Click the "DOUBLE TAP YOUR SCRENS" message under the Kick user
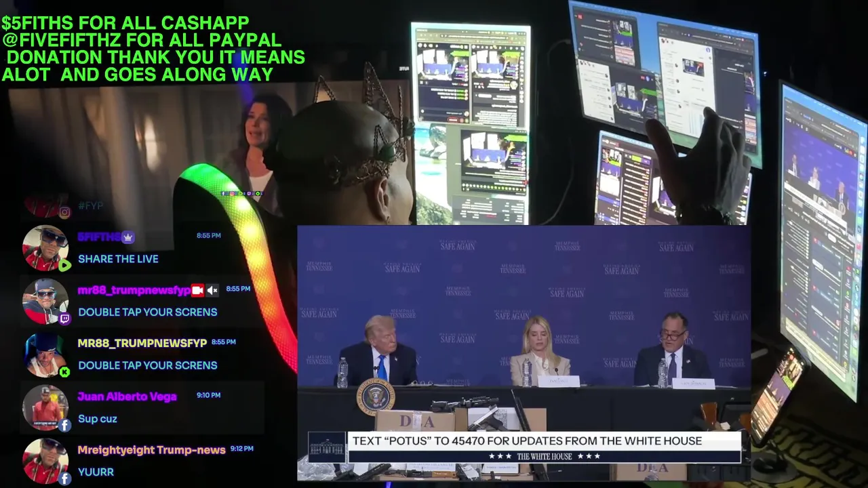868x488 pixels. pos(148,365)
